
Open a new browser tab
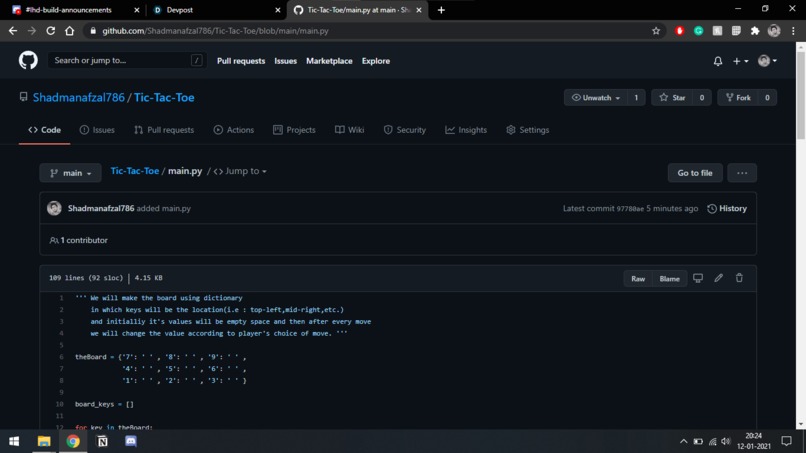pos(441,10)
